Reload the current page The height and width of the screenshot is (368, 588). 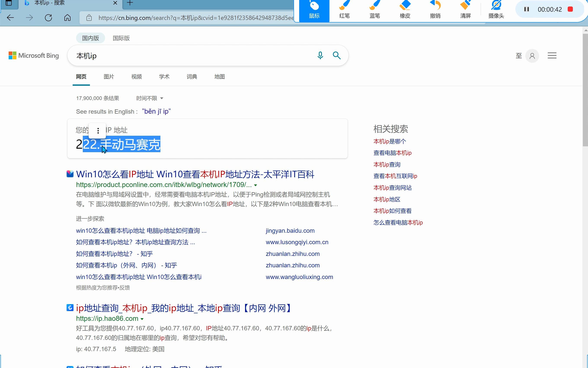(48, 18)
